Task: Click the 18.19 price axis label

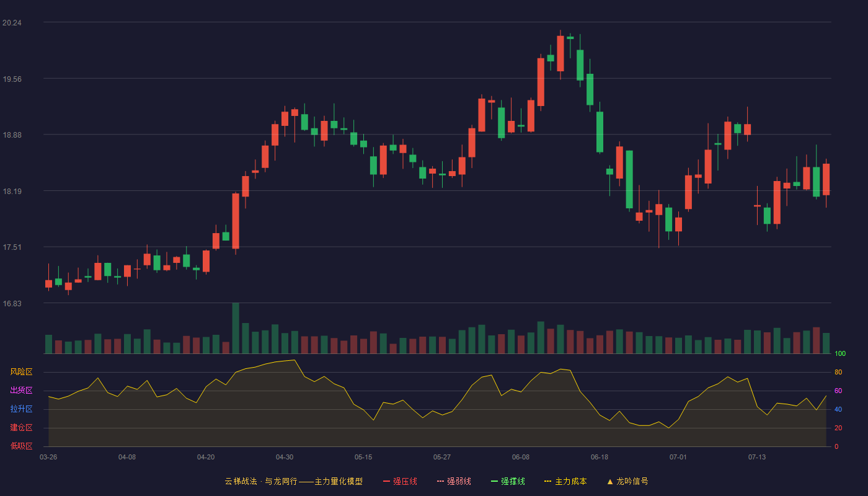Action: (x=12, y=192)
